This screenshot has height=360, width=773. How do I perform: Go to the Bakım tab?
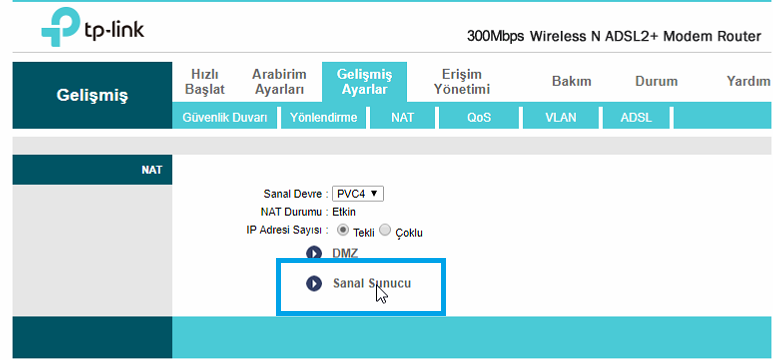click(x=571, y=81)
